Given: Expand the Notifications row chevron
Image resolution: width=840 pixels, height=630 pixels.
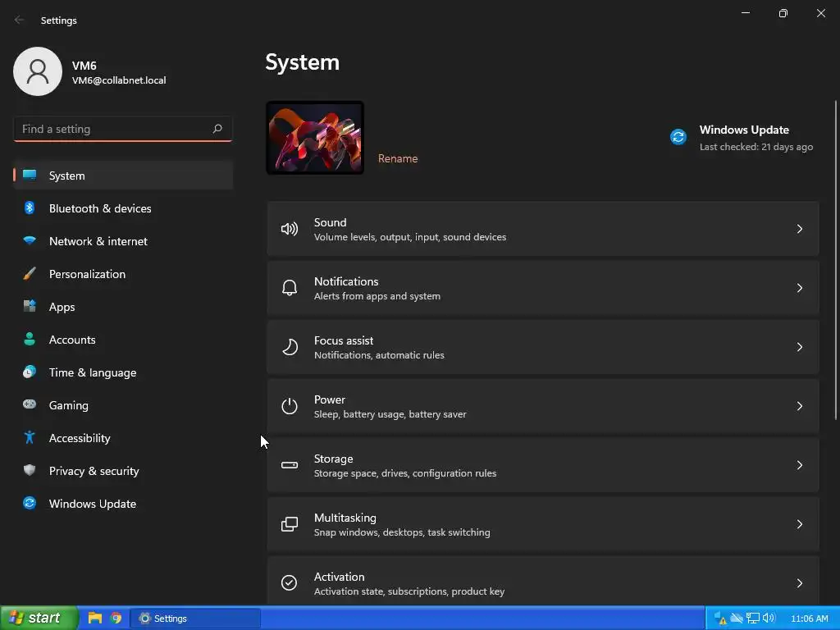Looking at the screenshot, I should (x=799, y=288).
